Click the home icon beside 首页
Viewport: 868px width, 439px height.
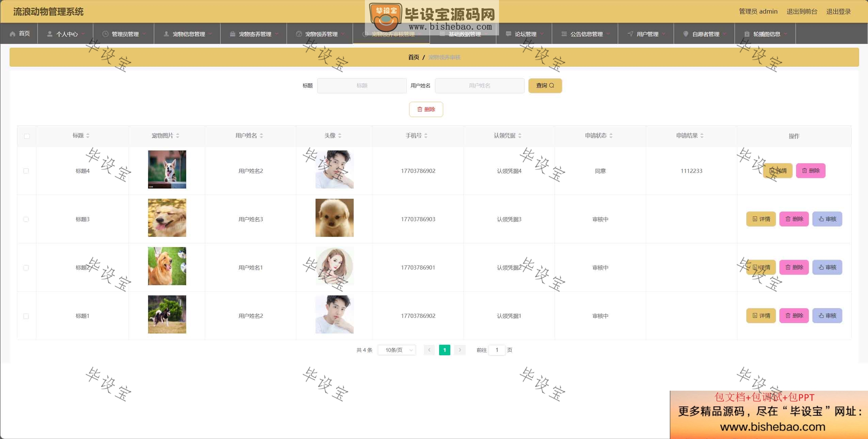point(13,34)
